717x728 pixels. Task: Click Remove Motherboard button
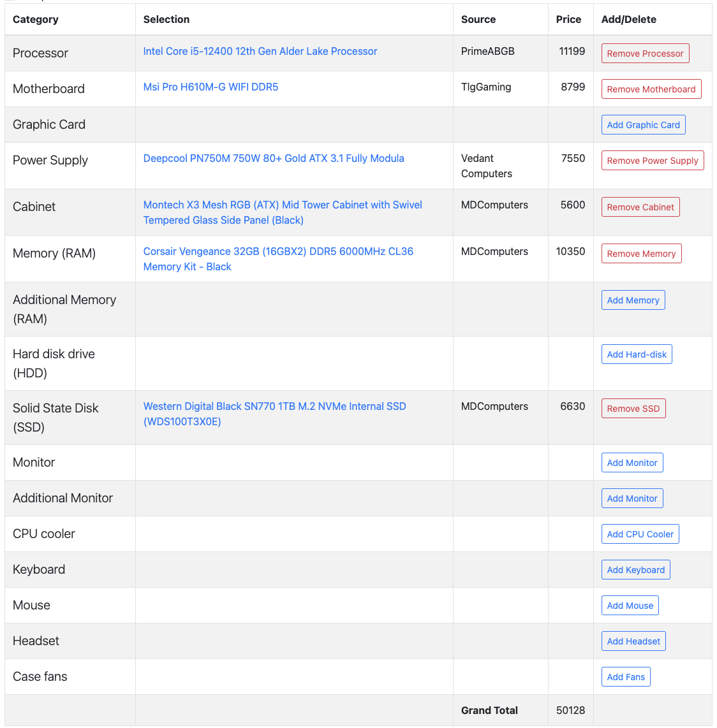tap(651, 89)
